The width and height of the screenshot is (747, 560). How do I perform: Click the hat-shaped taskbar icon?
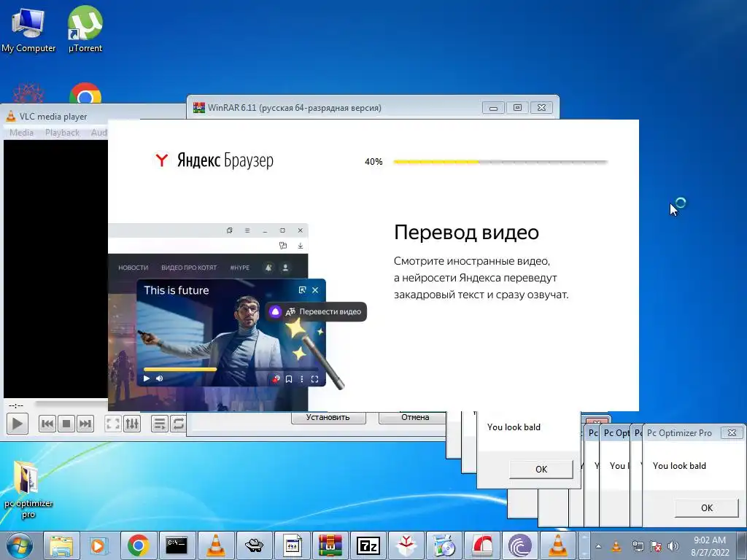(x=254, y=545)
